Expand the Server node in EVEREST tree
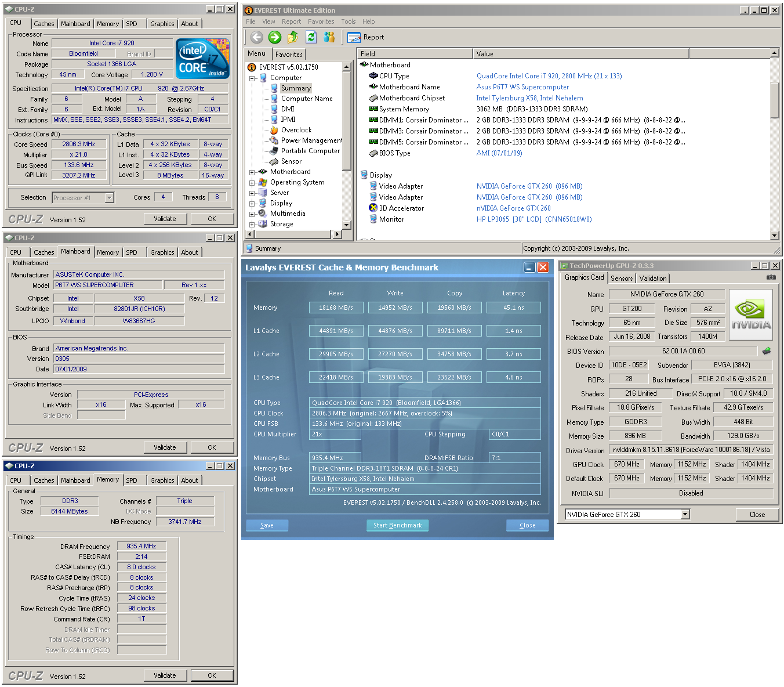784x687 pixels. coord(252,193)
